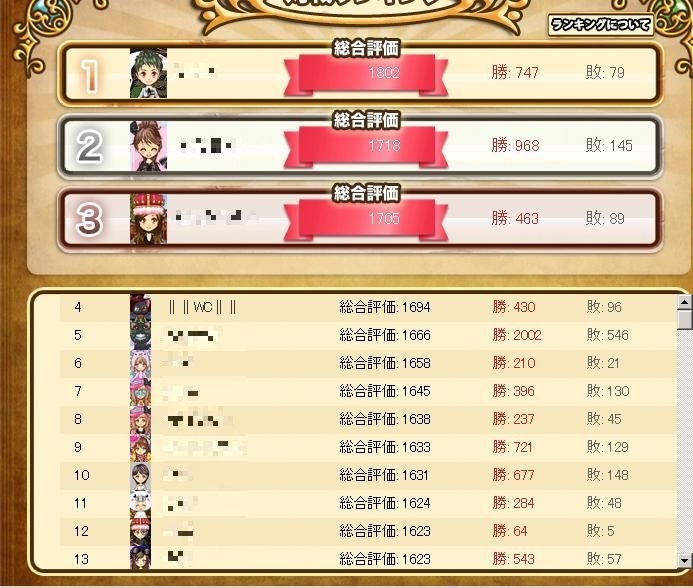Click the scrollbar up arrow of ranking list
The height and width of the screenshot is (588, 693).
pos(684,302)
